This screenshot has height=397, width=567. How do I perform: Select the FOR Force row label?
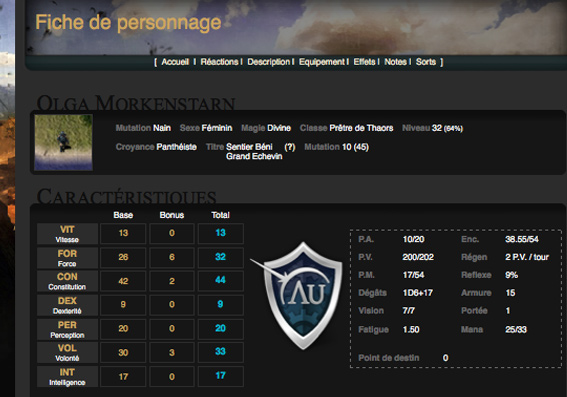(x=67, y=258)
